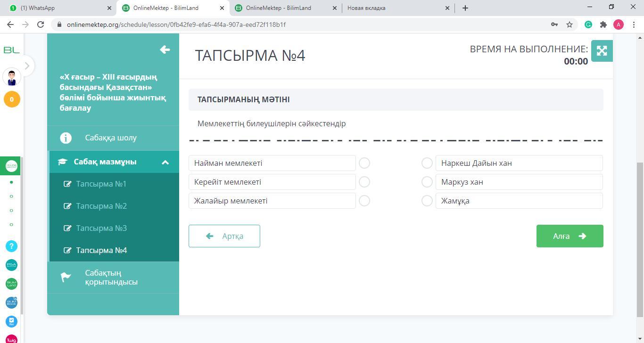The image size is (644, 343).
Task: Open the BL logo home link
Action: pos(11,50)
